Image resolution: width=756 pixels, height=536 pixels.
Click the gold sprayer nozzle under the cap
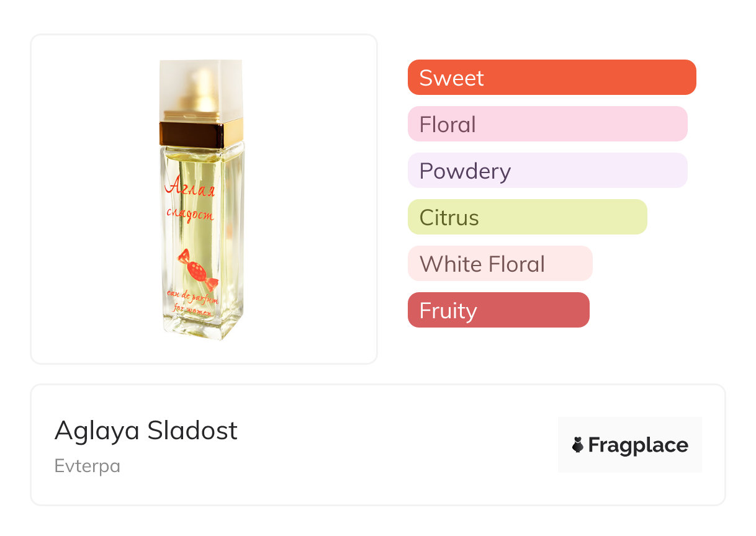(201, 92)
